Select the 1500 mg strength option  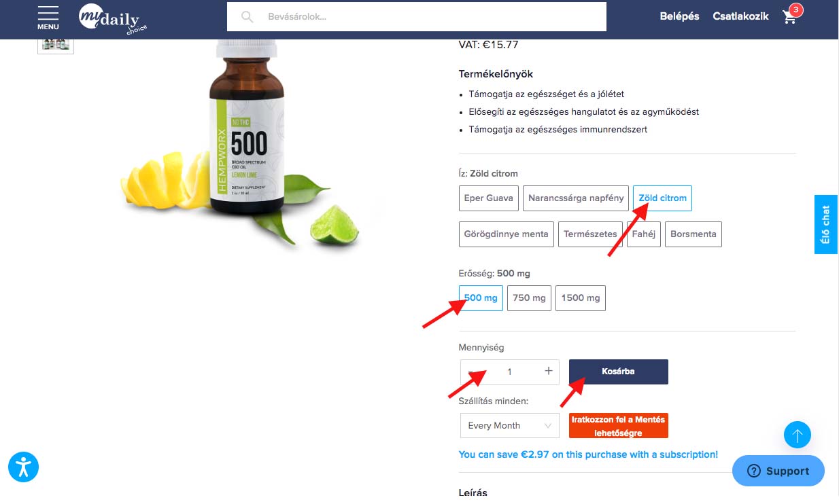581,298
